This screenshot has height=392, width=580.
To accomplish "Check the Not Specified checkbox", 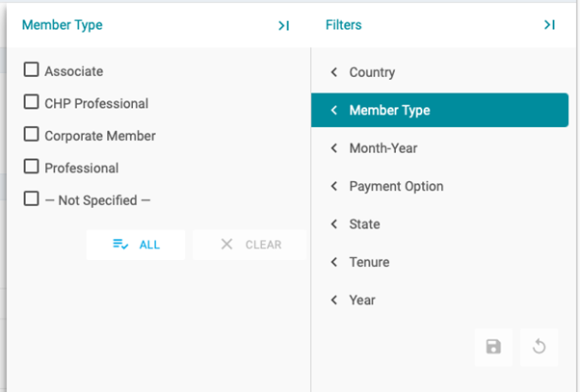I will coord(31,198).
